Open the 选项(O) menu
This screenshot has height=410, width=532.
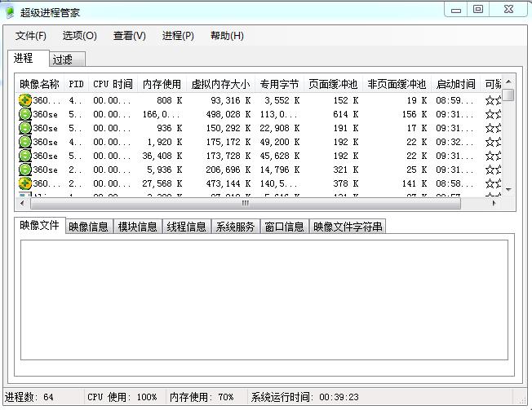click(80, 36)
